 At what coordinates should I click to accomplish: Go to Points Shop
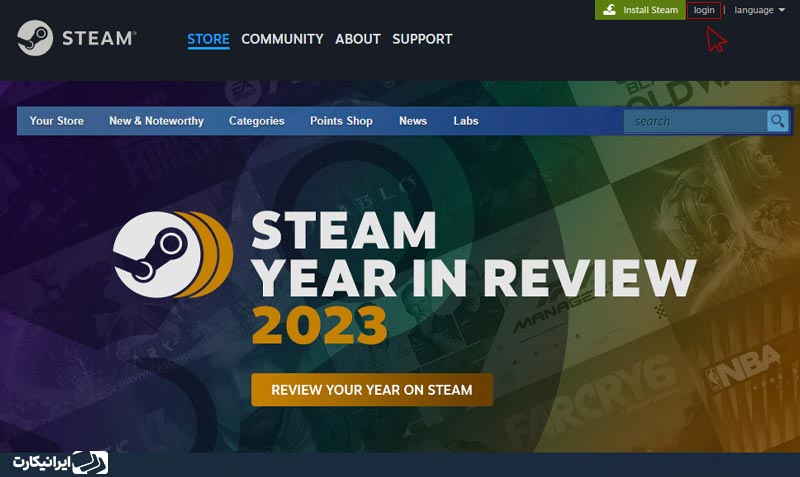[x=341, y=121]
